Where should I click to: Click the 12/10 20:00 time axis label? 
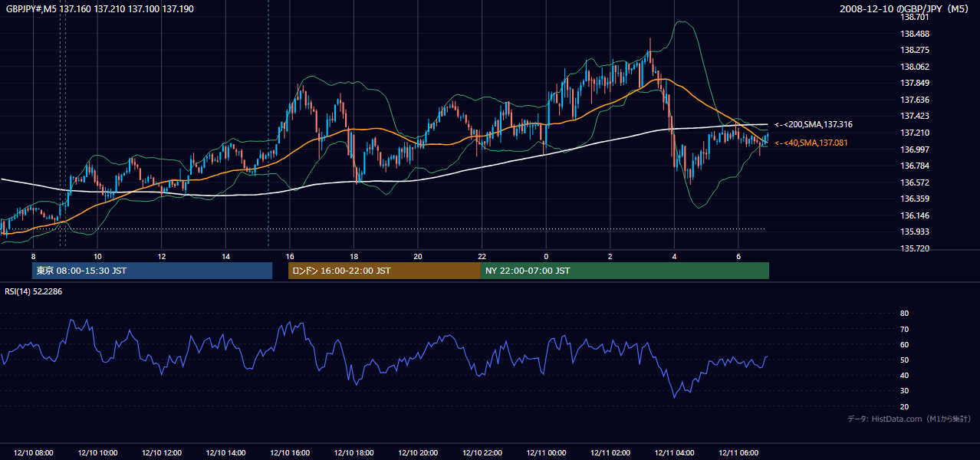tap(418, 453)
